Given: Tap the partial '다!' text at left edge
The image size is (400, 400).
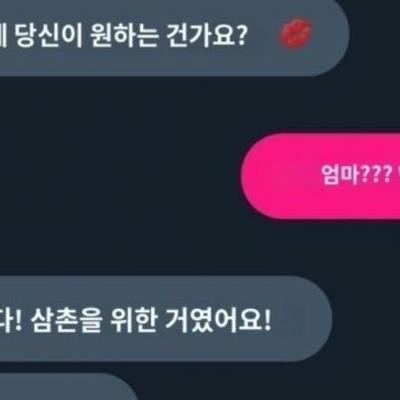Looking at the screenshot, I should (x=10, y=320).
